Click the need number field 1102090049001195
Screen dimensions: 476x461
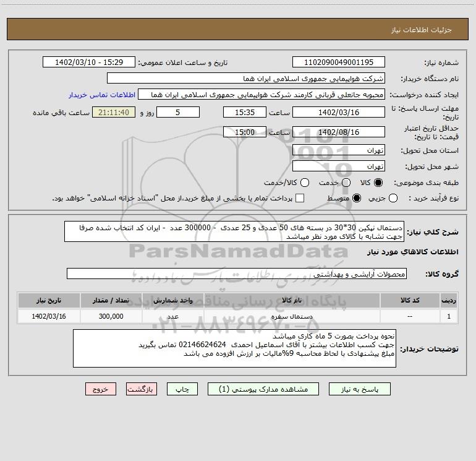click(x=339, y=62)
